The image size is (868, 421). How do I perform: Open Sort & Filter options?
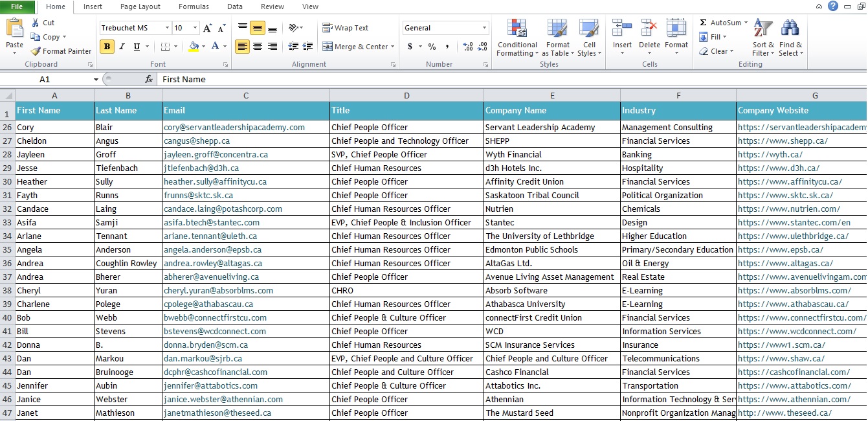[763, 38]
